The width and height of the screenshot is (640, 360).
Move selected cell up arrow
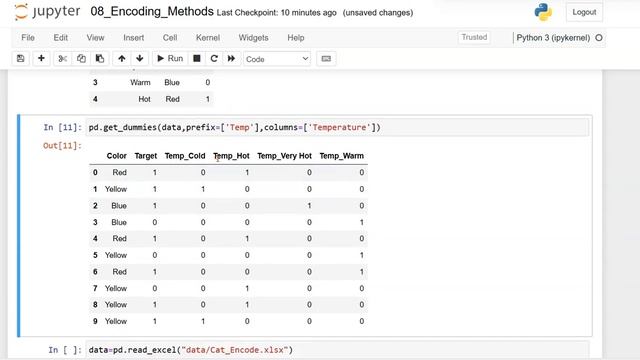coord(122,59)
